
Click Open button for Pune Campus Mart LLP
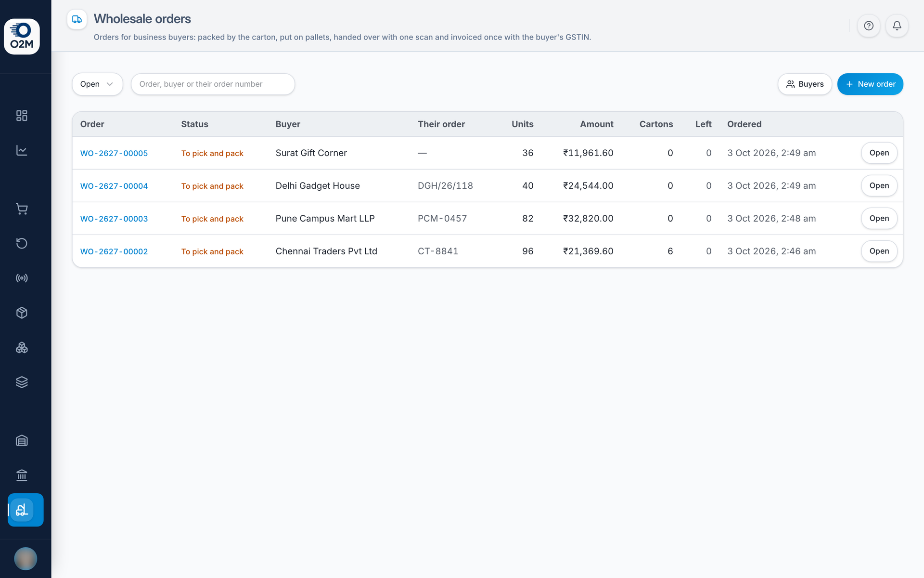[879, 218]
